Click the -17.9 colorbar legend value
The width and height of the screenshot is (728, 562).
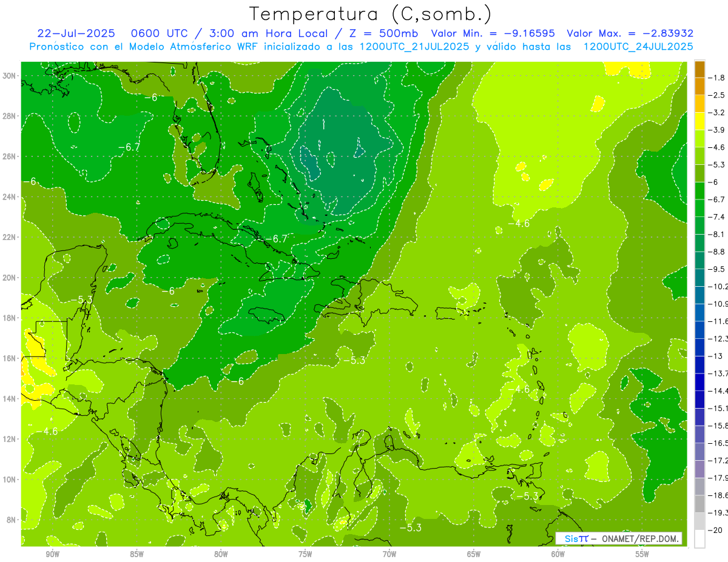[x=718, y=478]
